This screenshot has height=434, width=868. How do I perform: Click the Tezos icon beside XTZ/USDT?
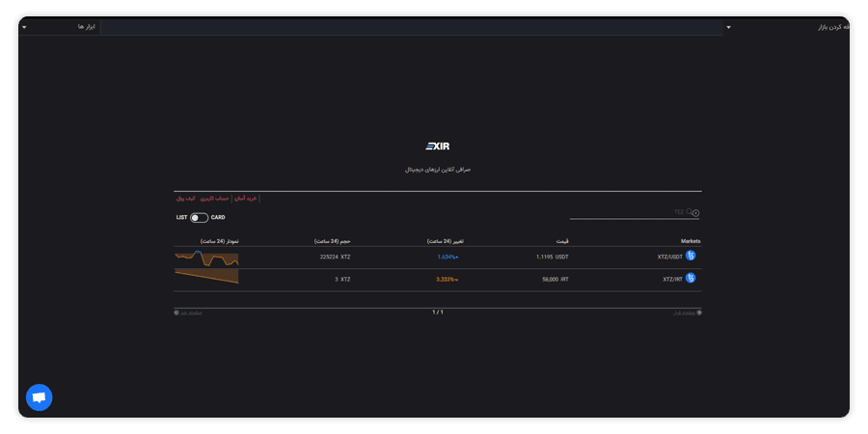coord(691,256)
